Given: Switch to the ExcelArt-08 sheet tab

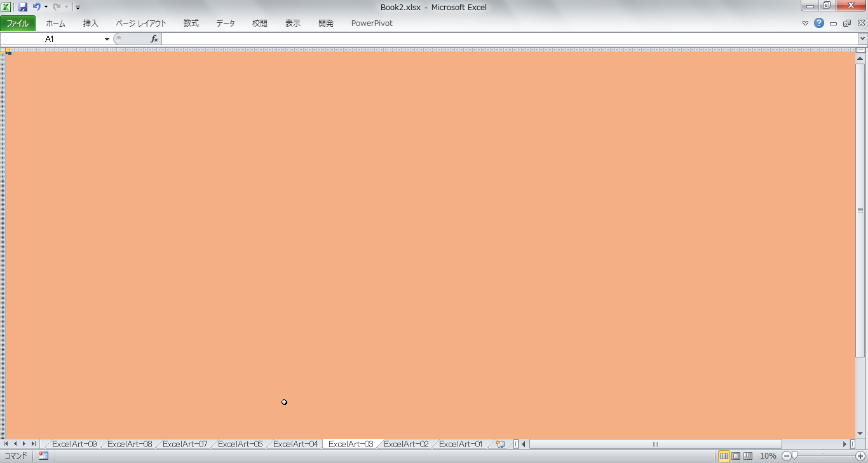Looking at the screenshot, I should (x=130, y=444).
